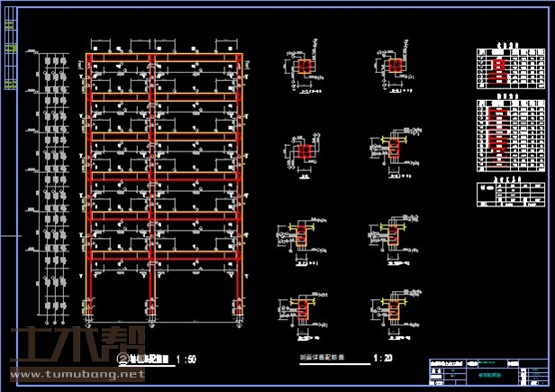Click the middle rebar schedule table
This screenshot has width=555, height=392.
510,135
